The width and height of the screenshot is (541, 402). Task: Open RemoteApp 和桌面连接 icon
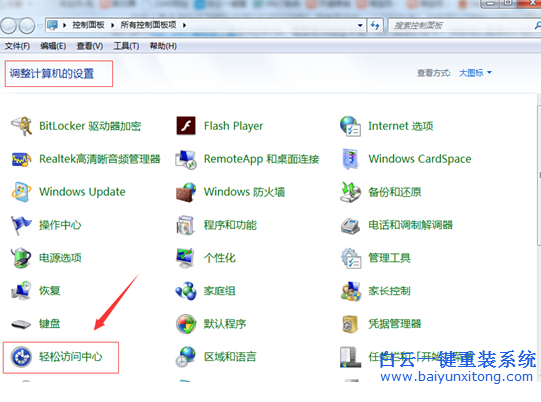click(186, 159)
